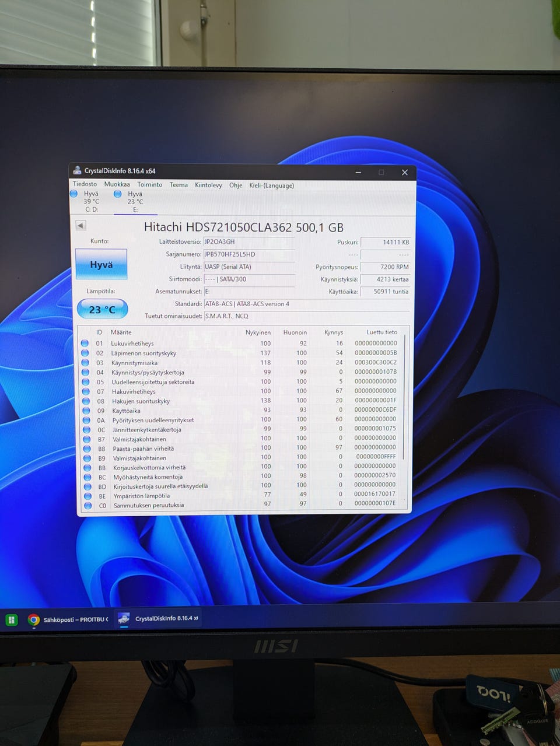This screenshot has width=560, height=746.
Task: Click the green Start button on taskbar
Action: pos(12,619)
